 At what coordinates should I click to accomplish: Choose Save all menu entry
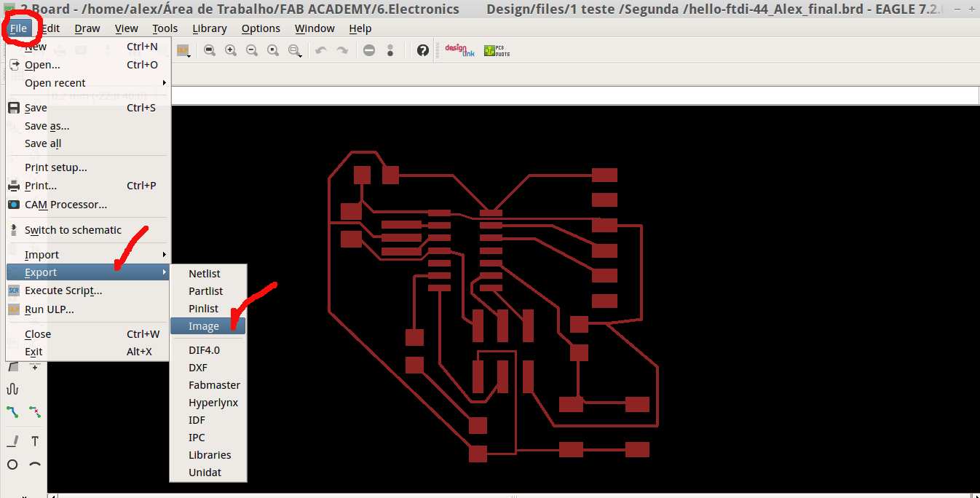[87, 143]
